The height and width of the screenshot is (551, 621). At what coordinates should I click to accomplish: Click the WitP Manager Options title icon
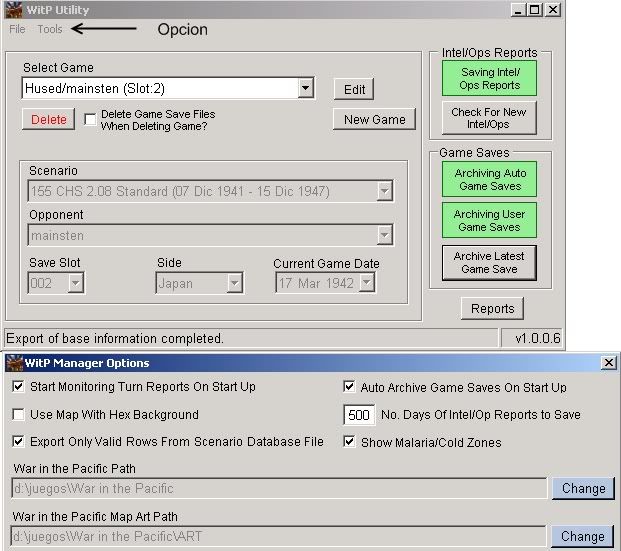point(15,363)
